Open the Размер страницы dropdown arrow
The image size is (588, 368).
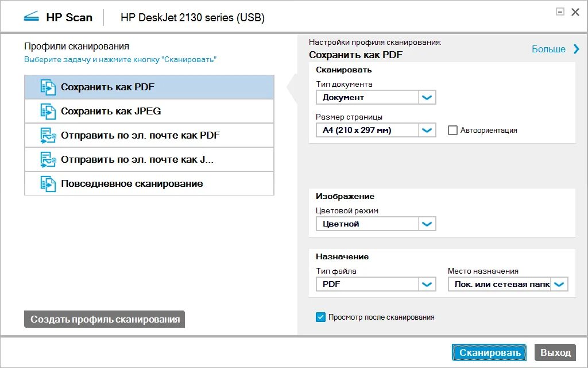pos(427,131)
